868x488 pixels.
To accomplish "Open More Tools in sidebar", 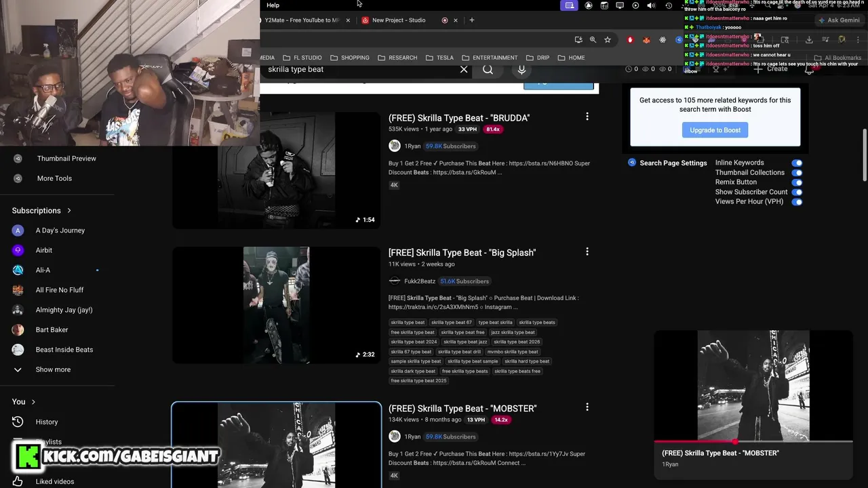I will (x=54, y=178).
